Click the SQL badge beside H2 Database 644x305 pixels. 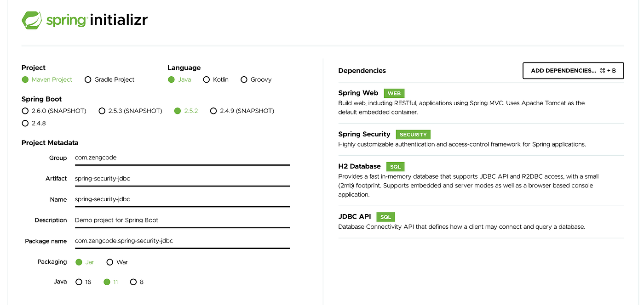click(x=395, y=167)
